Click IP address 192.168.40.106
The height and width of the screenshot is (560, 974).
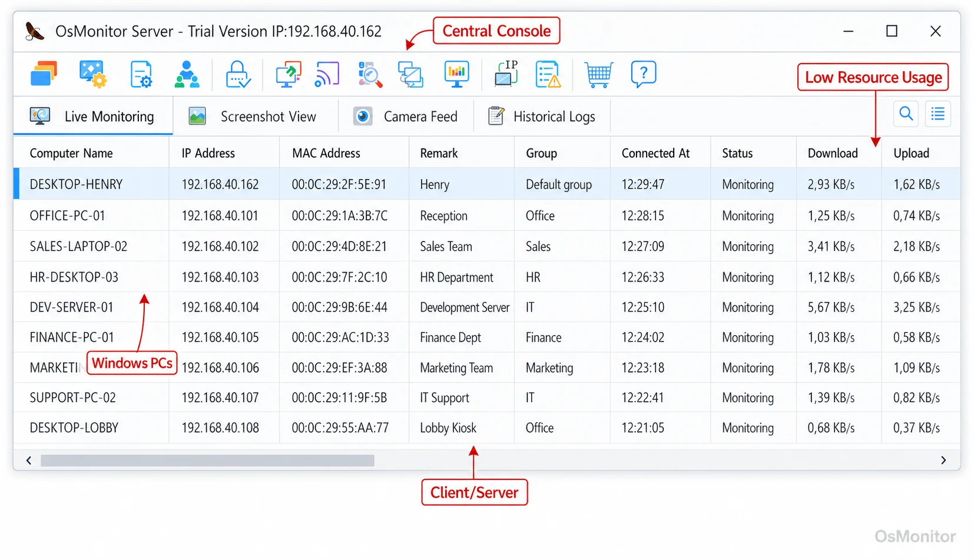click(x=220, y=367)
